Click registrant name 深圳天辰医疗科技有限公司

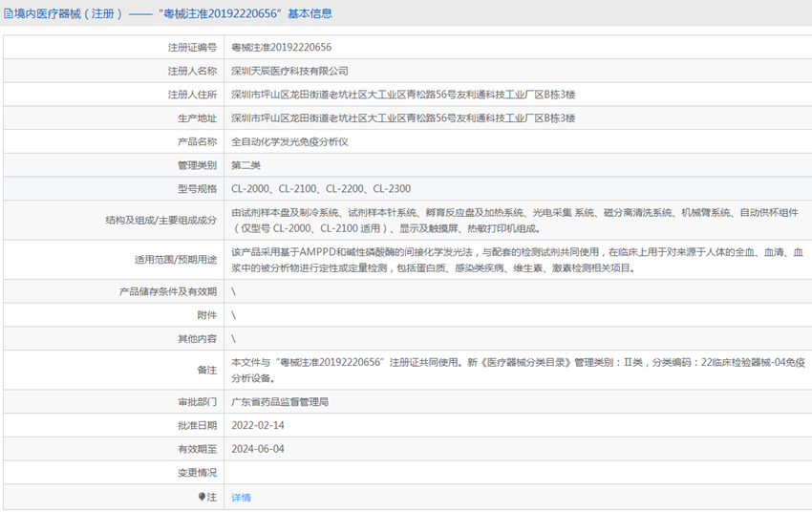coord(289,71)
